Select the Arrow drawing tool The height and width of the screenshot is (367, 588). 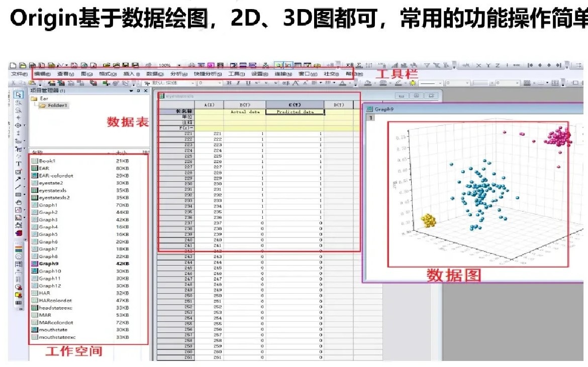pos(18,179)
